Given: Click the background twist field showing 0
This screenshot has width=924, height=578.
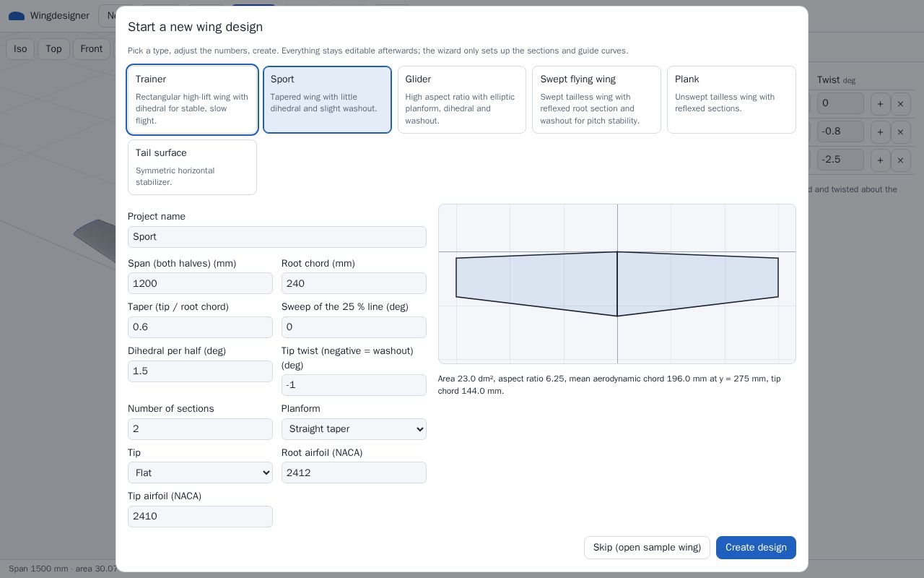Looking at the screenshot, I should click(x=840, y=103).
